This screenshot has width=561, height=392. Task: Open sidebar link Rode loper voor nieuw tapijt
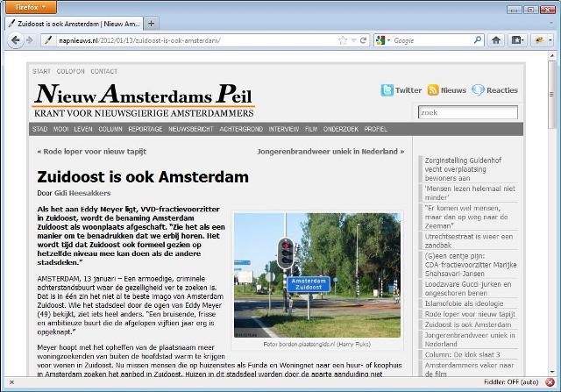(x=470, y=314)
